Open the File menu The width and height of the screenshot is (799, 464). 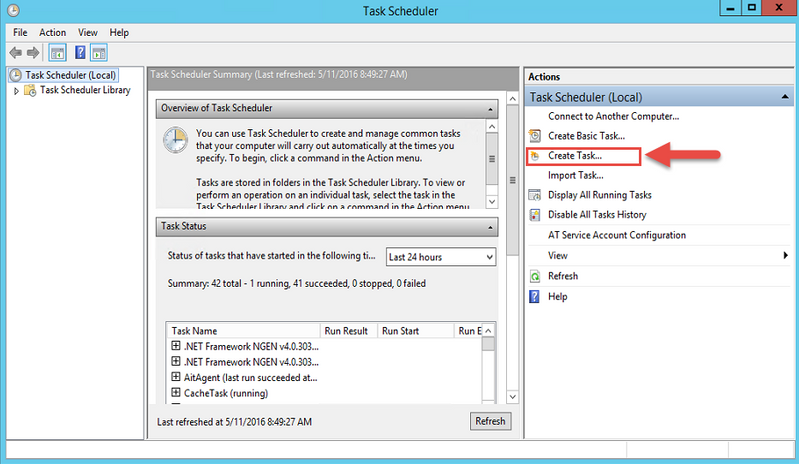coord(20,33)
